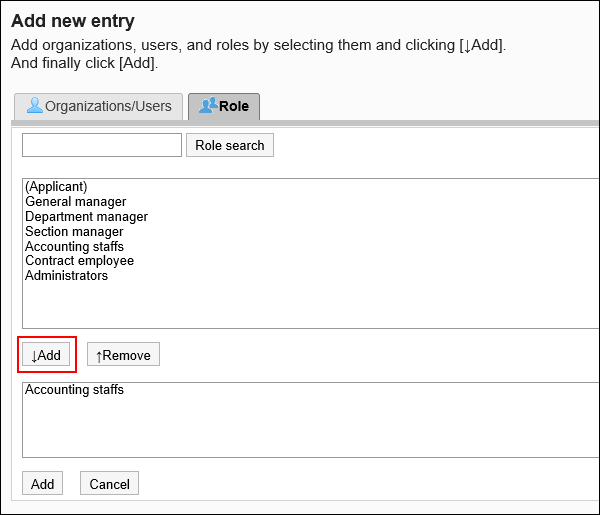Click the Cancel button

click(x=109, y=483)
